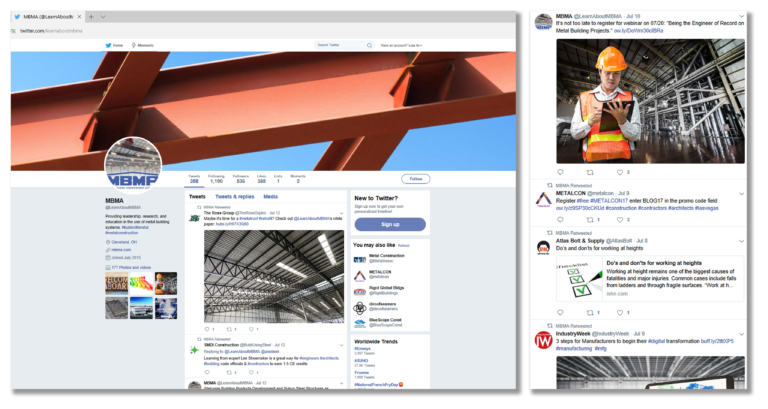Expand The Ross Group tweet options chevron
The image size is (768, 409).
(341, 213)
